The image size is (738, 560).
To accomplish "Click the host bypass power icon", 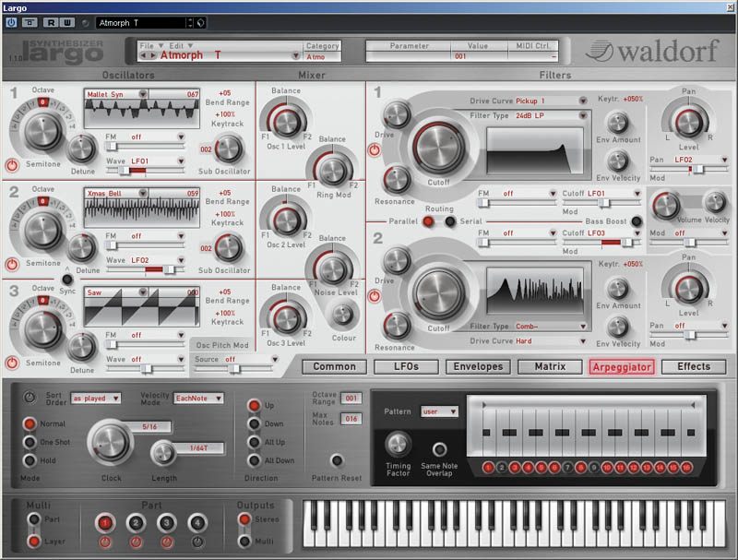I will pyautogui.click(x=11, y=21).
